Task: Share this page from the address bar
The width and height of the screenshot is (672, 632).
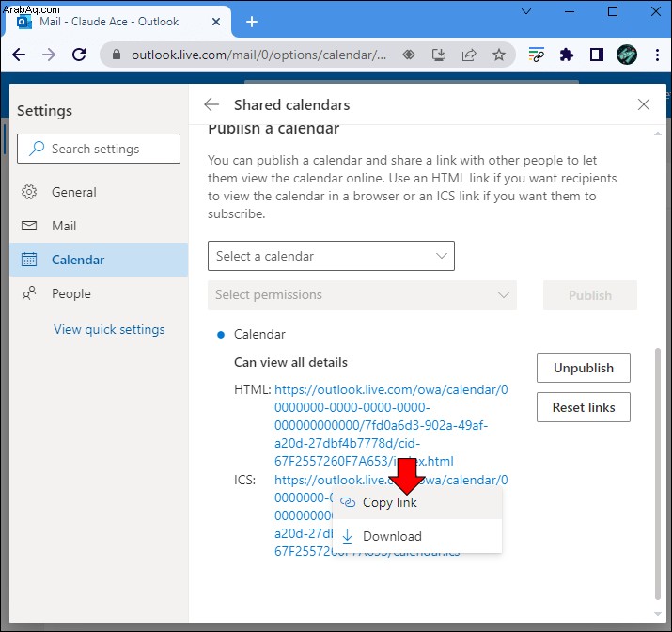Action: click(469, 55)
